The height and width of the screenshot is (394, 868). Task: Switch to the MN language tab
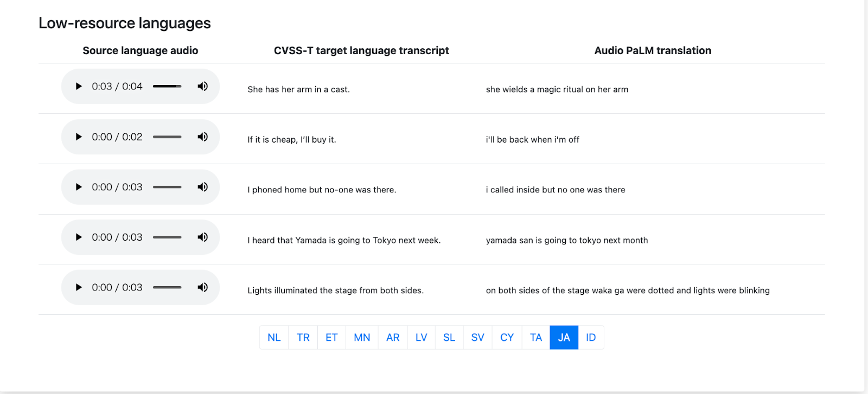click(x=362, y=338)
